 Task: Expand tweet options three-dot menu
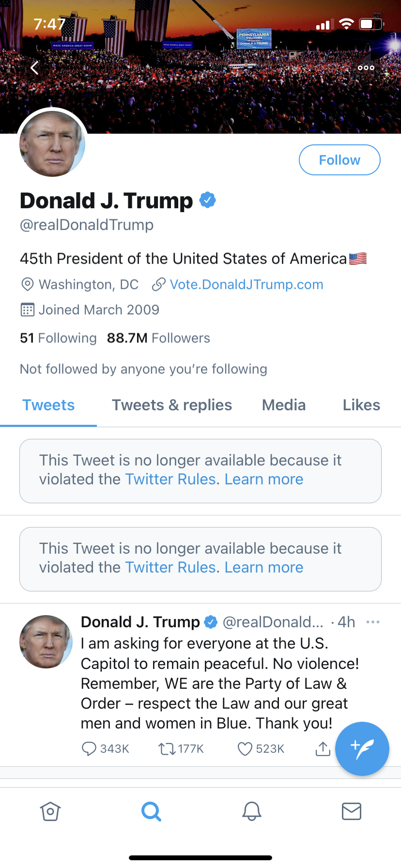point(373,622)
